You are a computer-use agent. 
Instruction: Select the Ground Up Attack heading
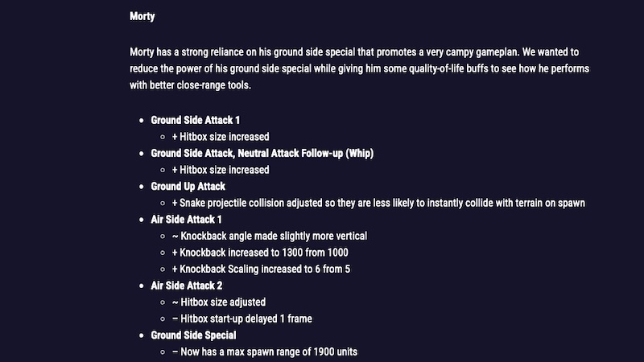188,186
